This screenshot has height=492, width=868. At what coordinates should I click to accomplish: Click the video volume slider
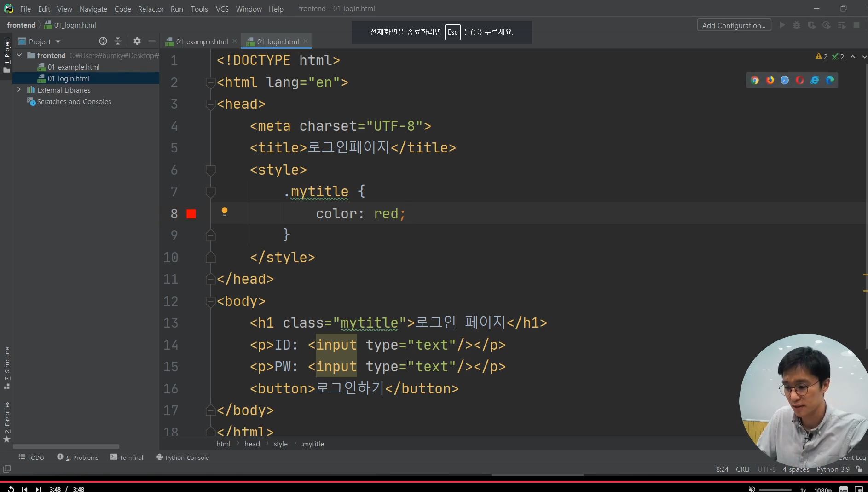[775, 489]
